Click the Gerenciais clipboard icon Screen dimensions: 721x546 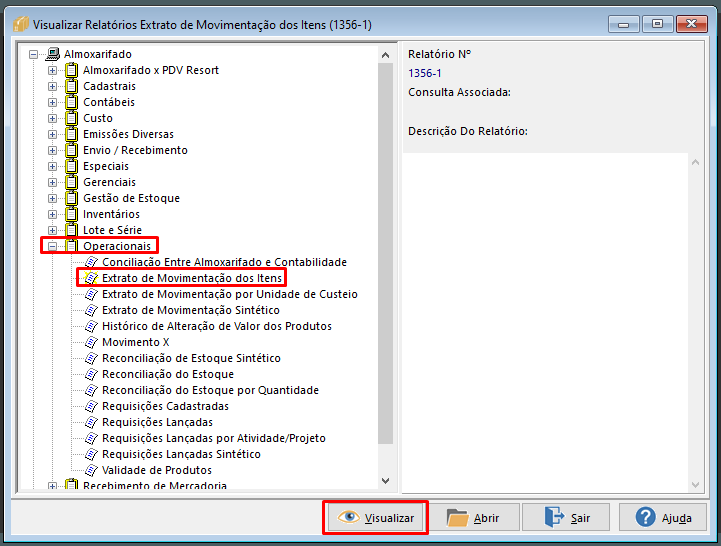point(71,182)
